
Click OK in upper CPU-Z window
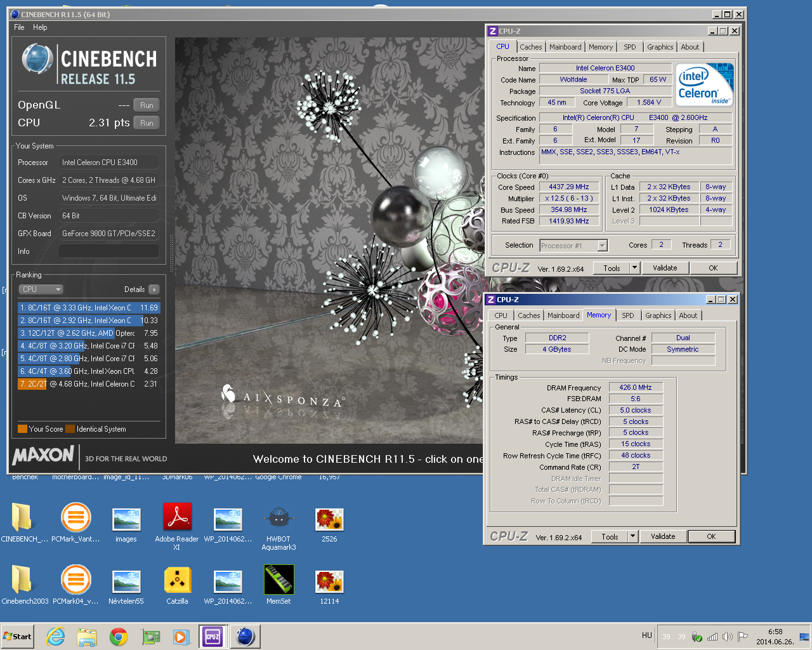point(713,269)
